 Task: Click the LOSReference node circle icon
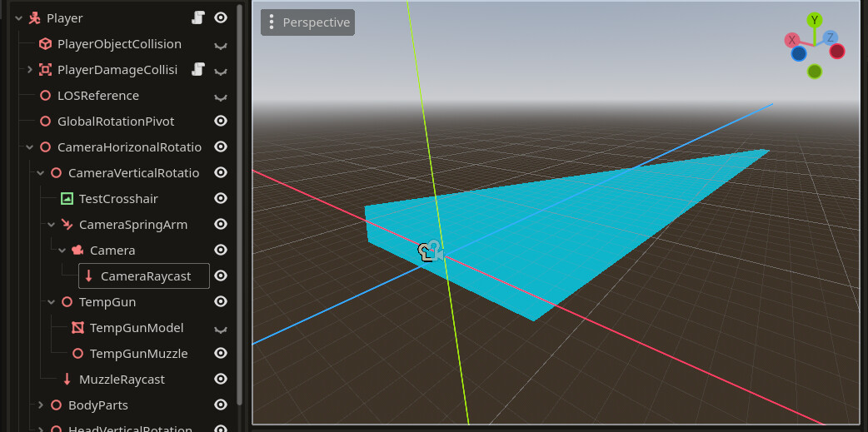45,96
